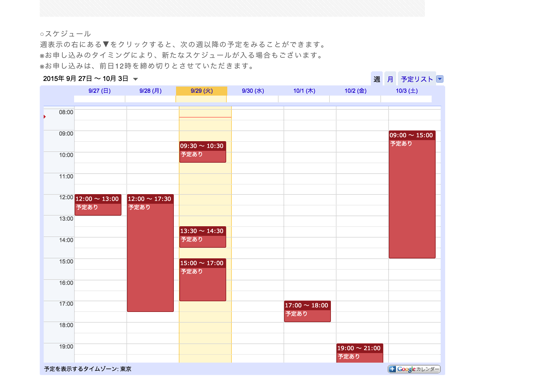
Task: Click the timezone text 予定を表示するタイムゾーン: 東京
Action: tap(88, 369)
